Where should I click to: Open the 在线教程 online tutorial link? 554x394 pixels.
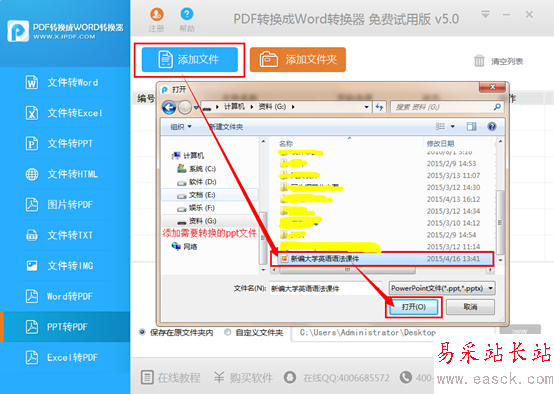coord(171,378)
